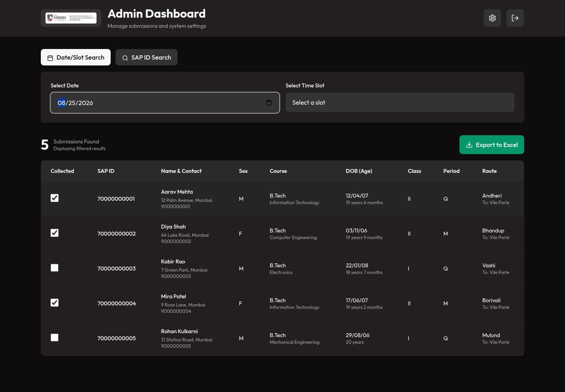Click SAP ID 70000000004
The image size is (565, 392).
pos(117,303)
